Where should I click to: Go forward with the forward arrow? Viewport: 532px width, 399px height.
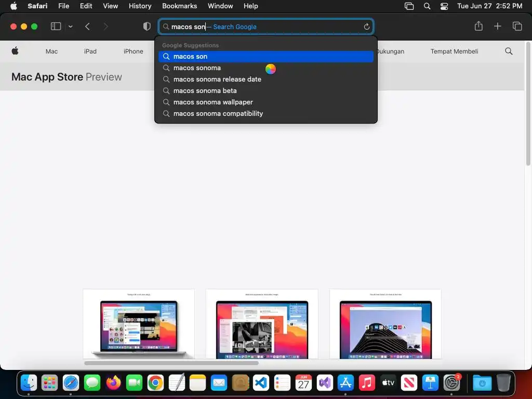tap(105, 26)
